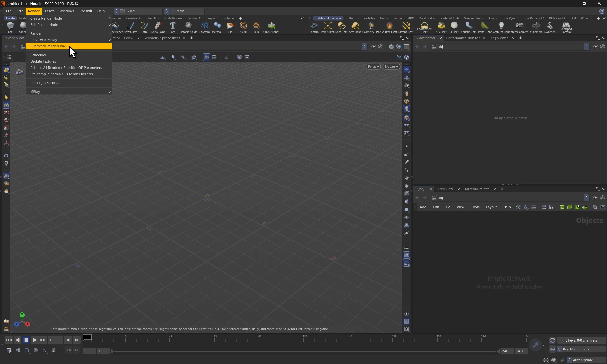
Task: Open the Layout menu in network editor
Action: pos(491,207)
